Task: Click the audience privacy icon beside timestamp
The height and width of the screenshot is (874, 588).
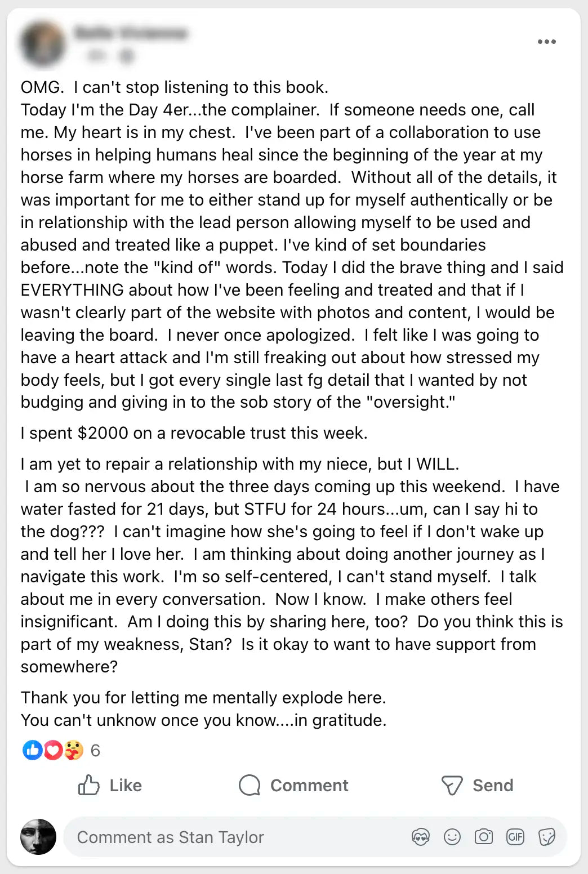Action: point(127,55)
